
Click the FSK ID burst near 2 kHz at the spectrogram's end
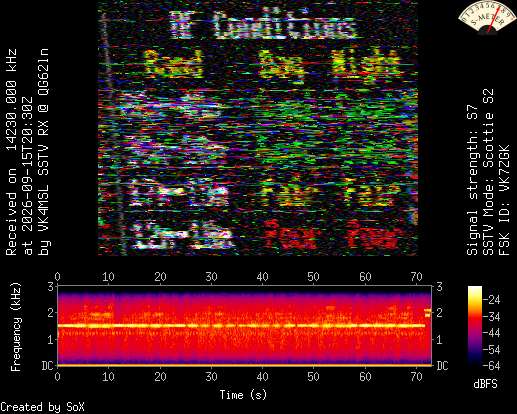(x=428, y=313)
